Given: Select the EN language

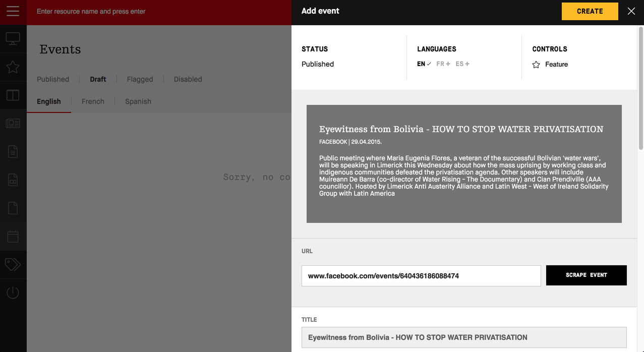Looking at the screenshot, I should [424, 64].
